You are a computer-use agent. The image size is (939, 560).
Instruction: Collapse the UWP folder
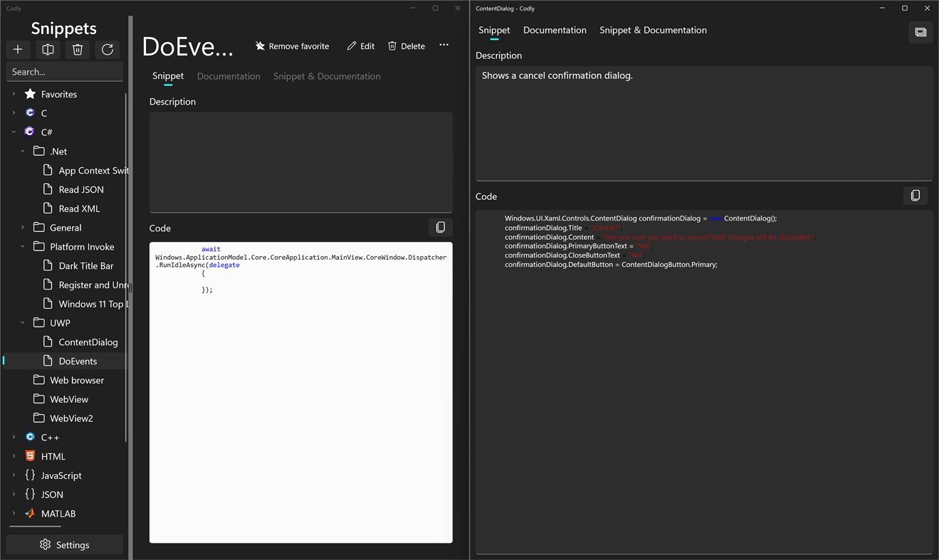pyautogui.click(x=23, y=322)
